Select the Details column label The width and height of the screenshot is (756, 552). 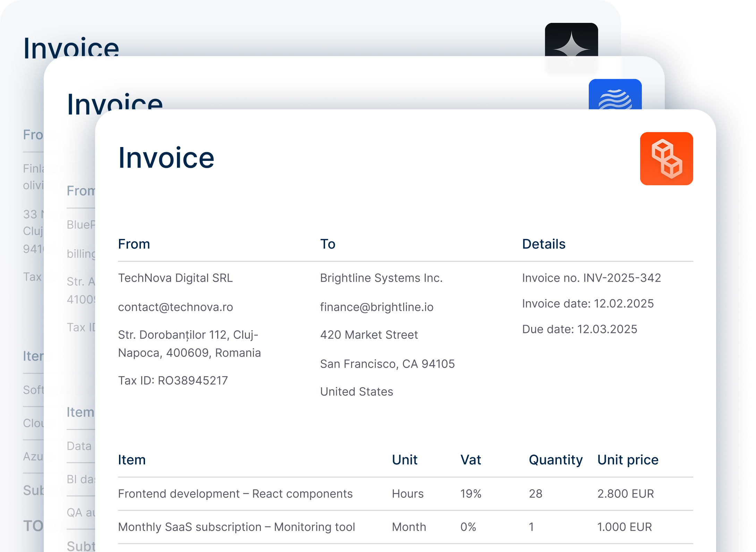pyautogui.click(x=544, y=244)
